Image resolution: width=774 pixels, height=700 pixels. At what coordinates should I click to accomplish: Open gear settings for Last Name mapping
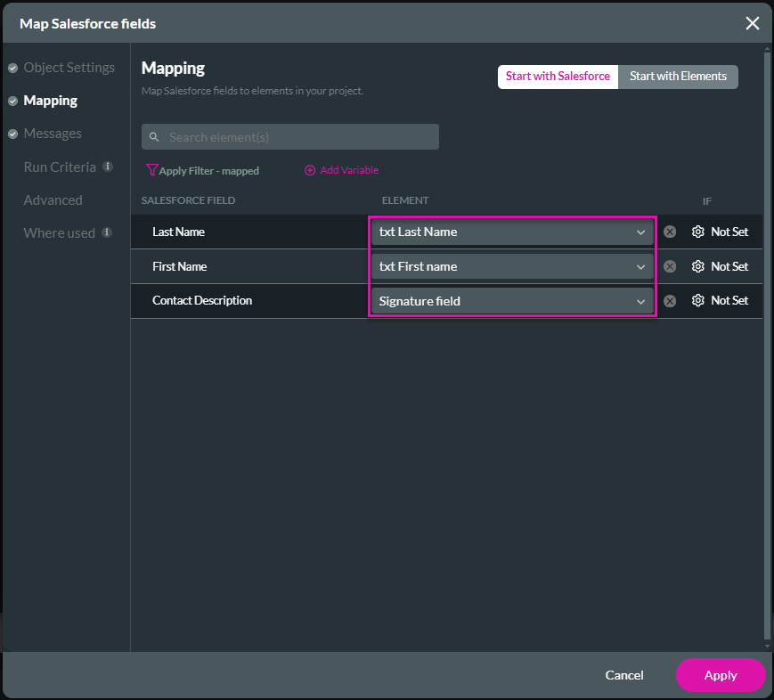coord(697,232)
